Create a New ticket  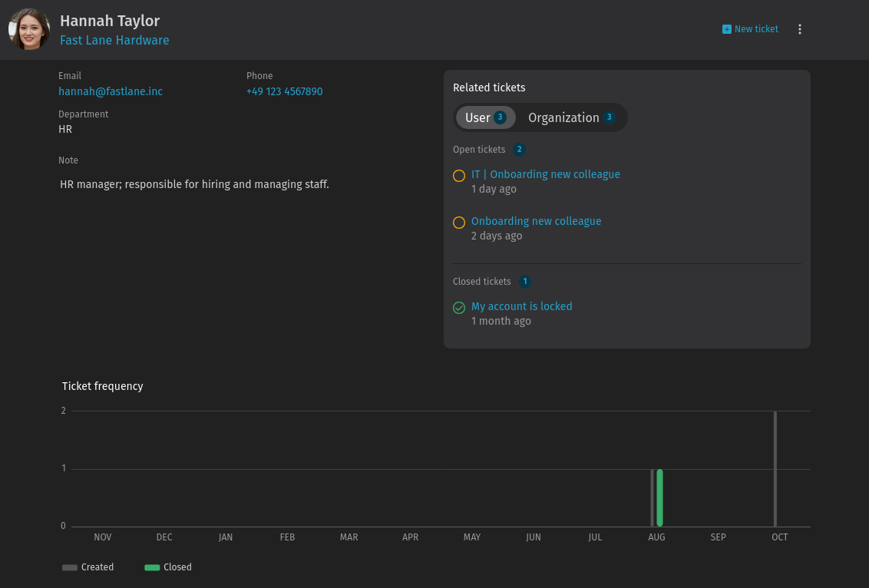click(750, 29)
